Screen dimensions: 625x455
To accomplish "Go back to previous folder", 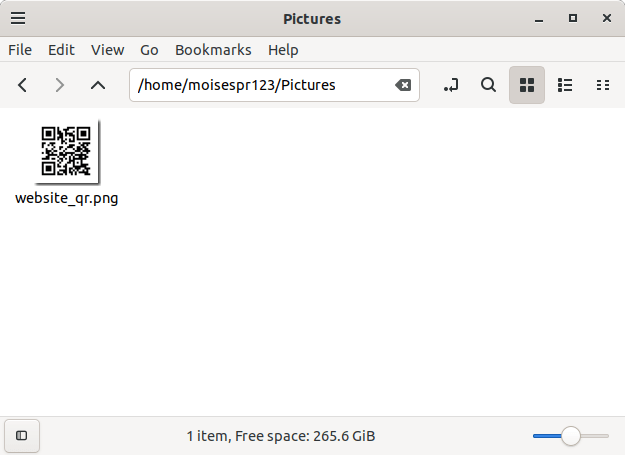I will (x=22, y=85).
